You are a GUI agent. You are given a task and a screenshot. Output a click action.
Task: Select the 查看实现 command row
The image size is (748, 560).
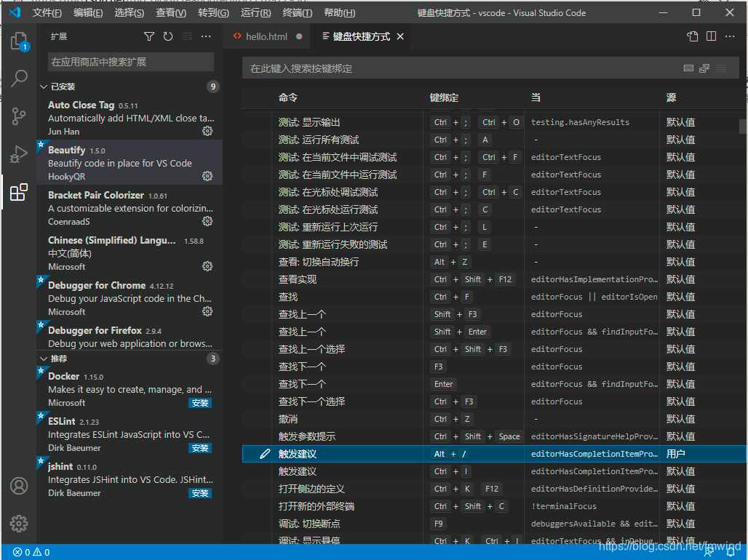point(494,279)
